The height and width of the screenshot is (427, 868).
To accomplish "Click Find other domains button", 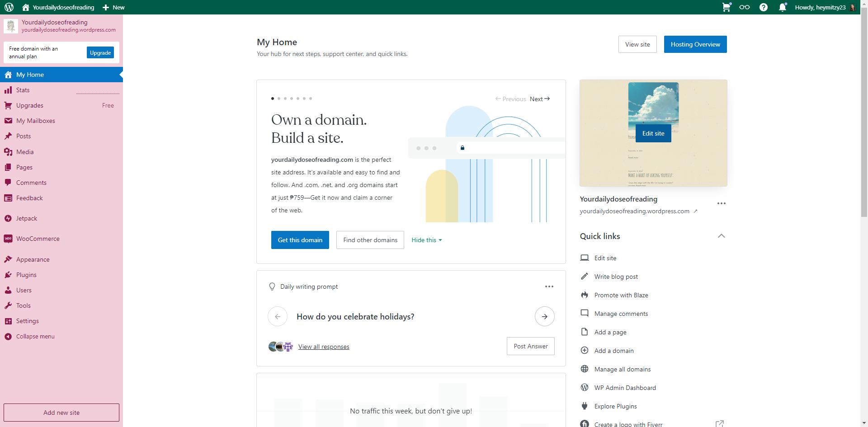I will pos(370,240).
